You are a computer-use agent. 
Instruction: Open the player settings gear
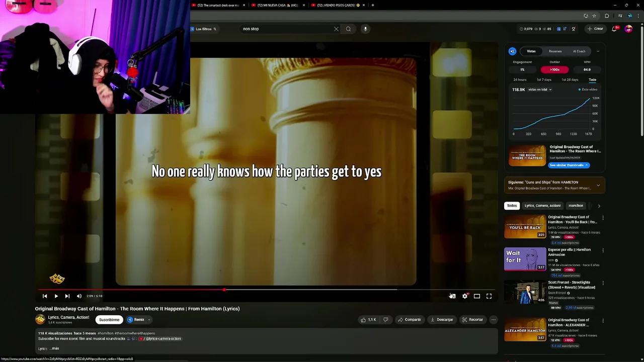pos(465,296)
